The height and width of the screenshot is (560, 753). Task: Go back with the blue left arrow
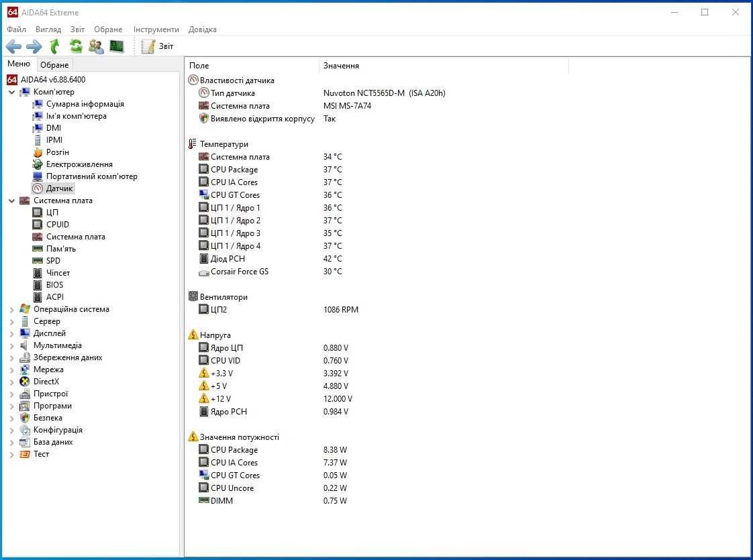13,46
